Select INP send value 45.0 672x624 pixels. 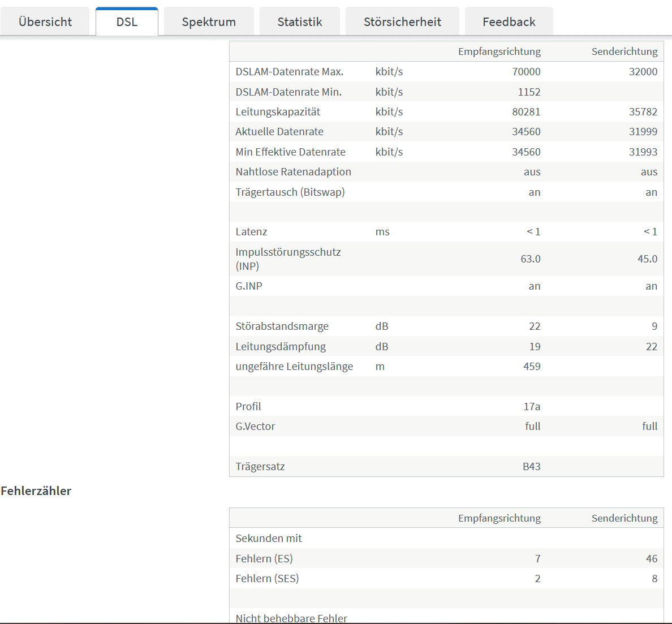point(647,259)
